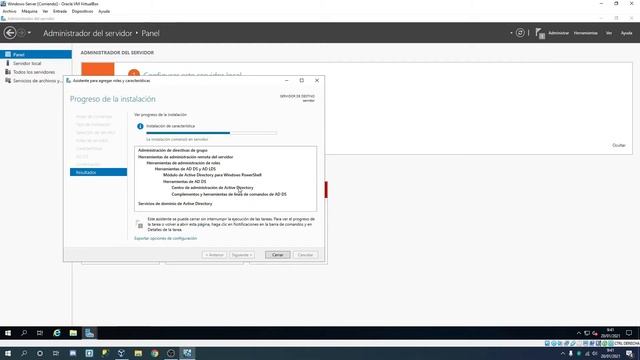Open the Ayuda menu in Server Manager
Image resolution: width=640 pixels, height=360 pixels.
click(626, 33)
